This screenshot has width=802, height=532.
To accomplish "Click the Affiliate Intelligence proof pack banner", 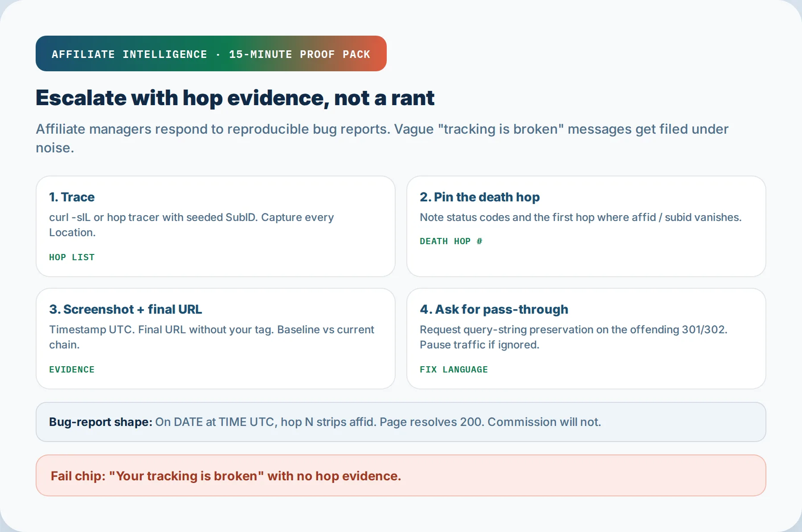I will pyautogui.click(x=211, y=53).
